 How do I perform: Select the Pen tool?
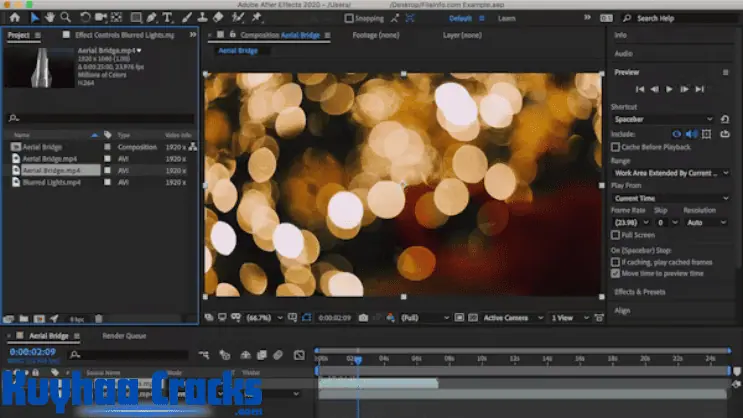coord(152,17)
